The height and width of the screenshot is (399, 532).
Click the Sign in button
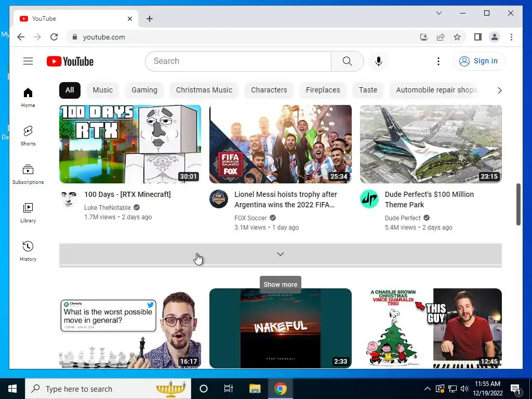click(478, 61)
